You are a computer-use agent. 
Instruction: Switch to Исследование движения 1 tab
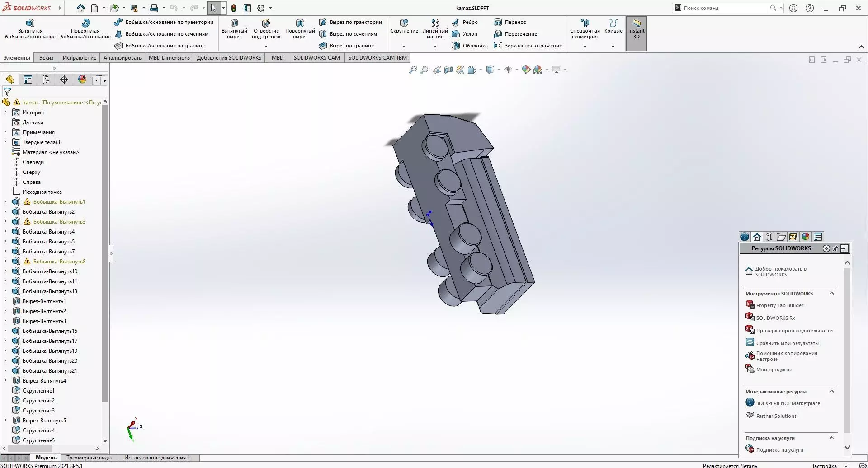tap(157, 458)
